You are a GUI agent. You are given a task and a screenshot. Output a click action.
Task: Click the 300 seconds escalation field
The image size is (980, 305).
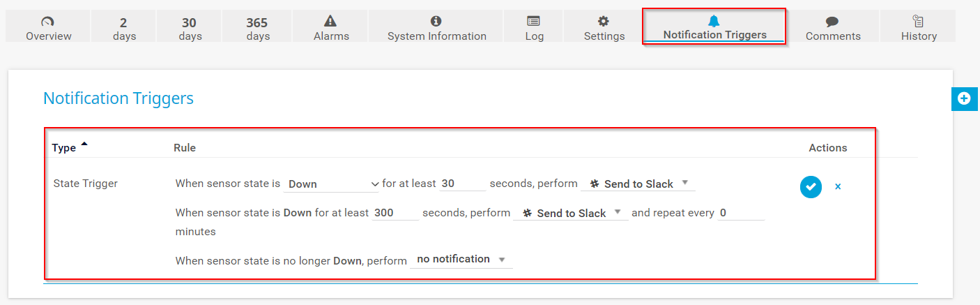pos(395,214)
